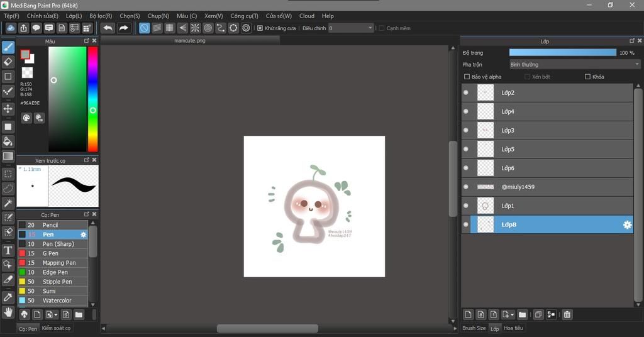The height and width of the screenshot is (337, 644).
Task: Switch to mamcute.png document tab
Action: point(190,41)
